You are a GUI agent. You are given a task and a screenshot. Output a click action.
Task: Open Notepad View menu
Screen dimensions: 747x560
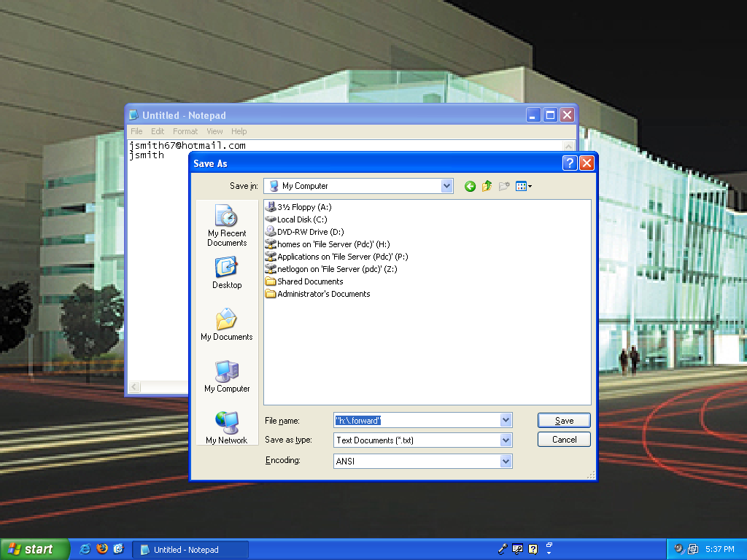(x=215, y=131)
